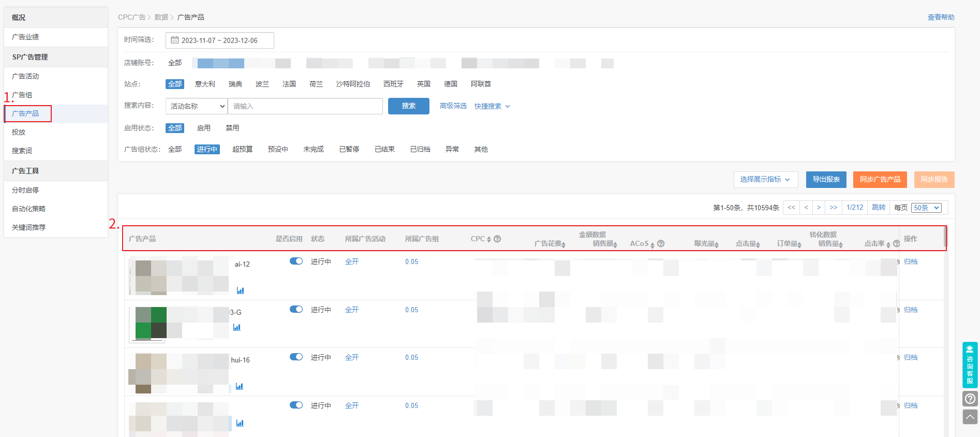Click the help icon next to ACoS
Screen dimensions: 980x437
661,244
